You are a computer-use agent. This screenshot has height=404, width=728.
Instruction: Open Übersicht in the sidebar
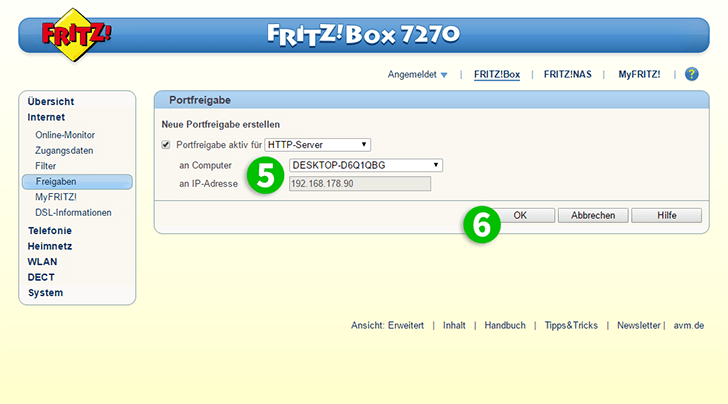(x=51, y=102)
